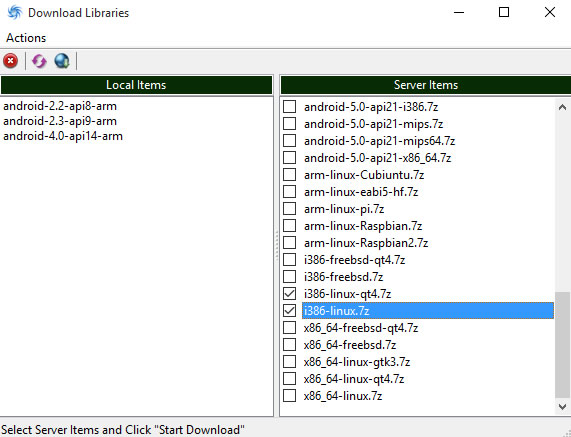Image resolution: width=571 pixels, height=437 pixels.
Task: Check the x86_64-linux.7z checkbox
Action: (290, 396)
